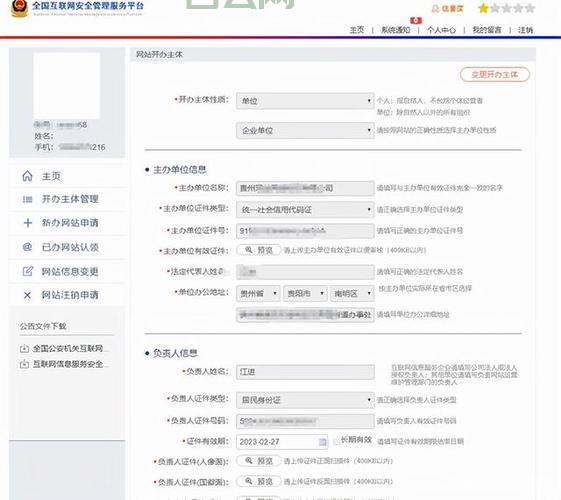
Task: Click 预览 for 负责人证件(国徽面)
Action: click(x=259, y=481)
